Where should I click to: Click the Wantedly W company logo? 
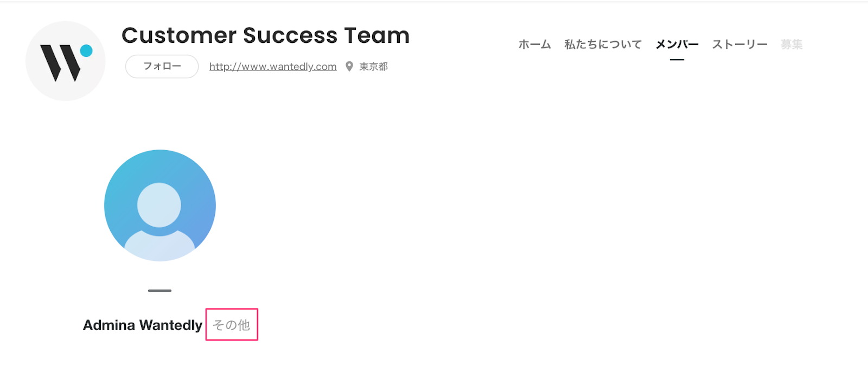(66, 62)
